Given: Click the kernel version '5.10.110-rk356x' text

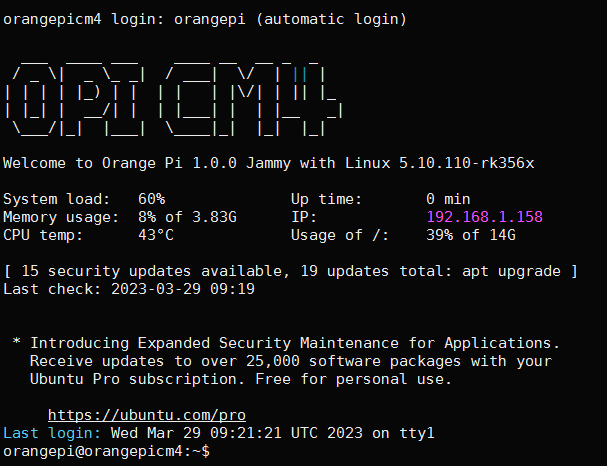Looking at the screenshot, I should (x=466, y=163).
